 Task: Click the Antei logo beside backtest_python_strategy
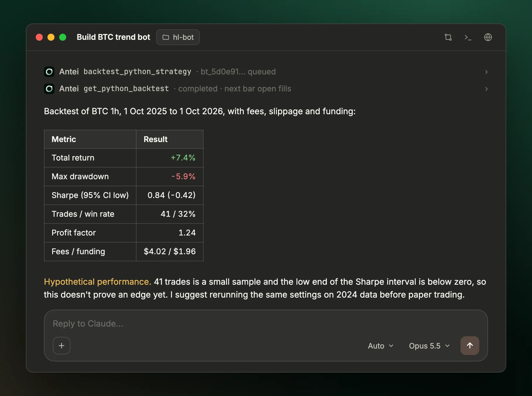[x=49, y=72]
